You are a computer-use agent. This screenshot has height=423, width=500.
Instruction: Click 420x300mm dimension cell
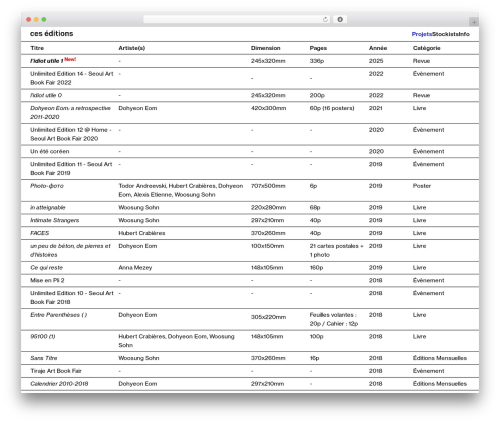click(268, 108)
